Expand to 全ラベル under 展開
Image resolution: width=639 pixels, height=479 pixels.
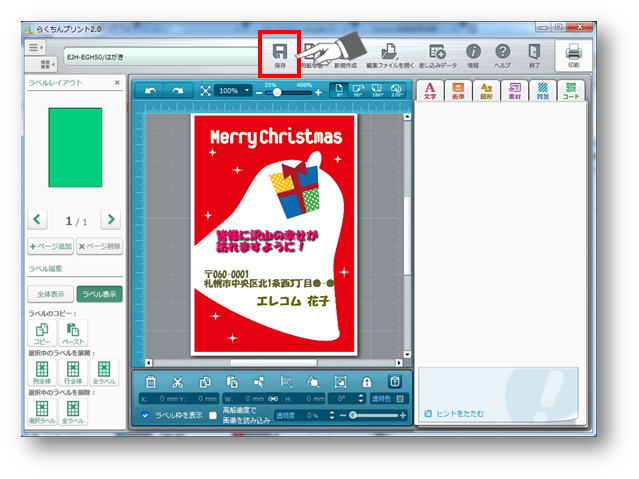pos(104,373)
